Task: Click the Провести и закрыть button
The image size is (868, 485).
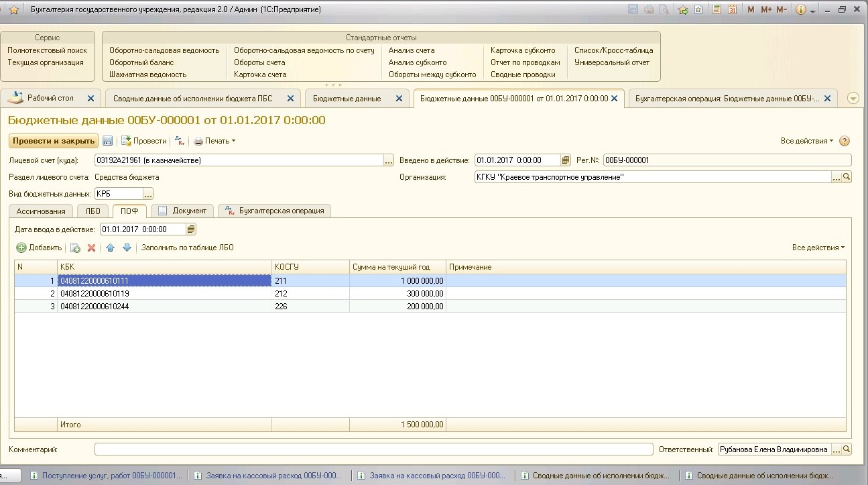Action: coord(54,141)
